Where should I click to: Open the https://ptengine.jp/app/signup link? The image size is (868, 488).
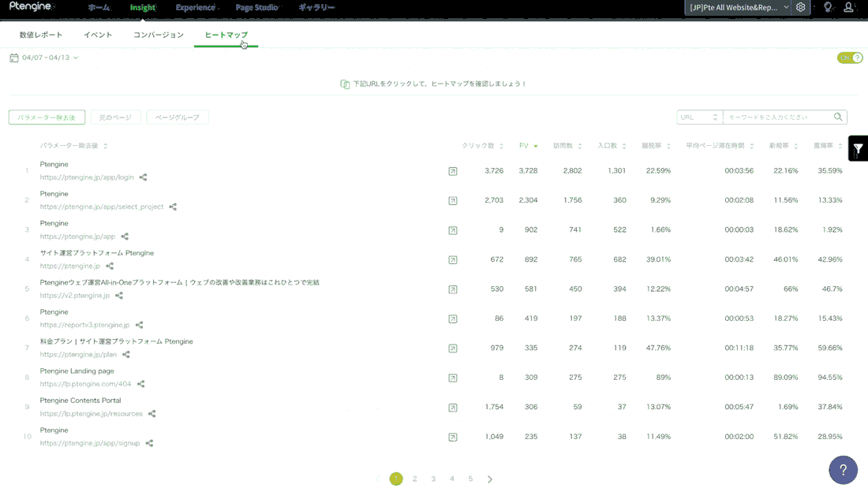(90, 443)
